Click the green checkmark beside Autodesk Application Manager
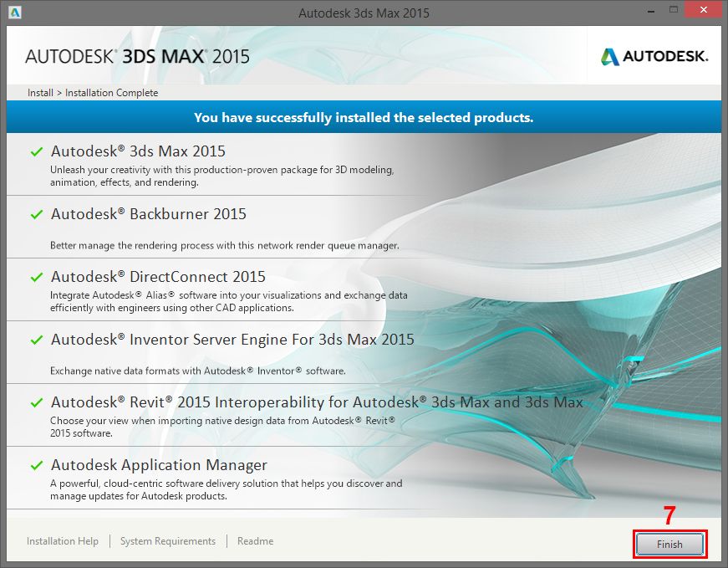The image size is (728, 568). 37,465
